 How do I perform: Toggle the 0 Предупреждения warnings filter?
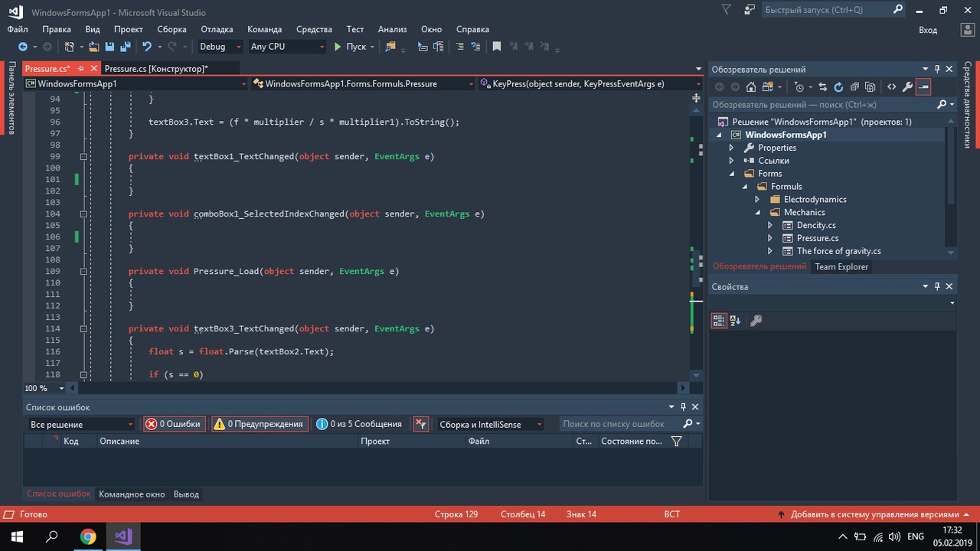[x=259, y=424]
